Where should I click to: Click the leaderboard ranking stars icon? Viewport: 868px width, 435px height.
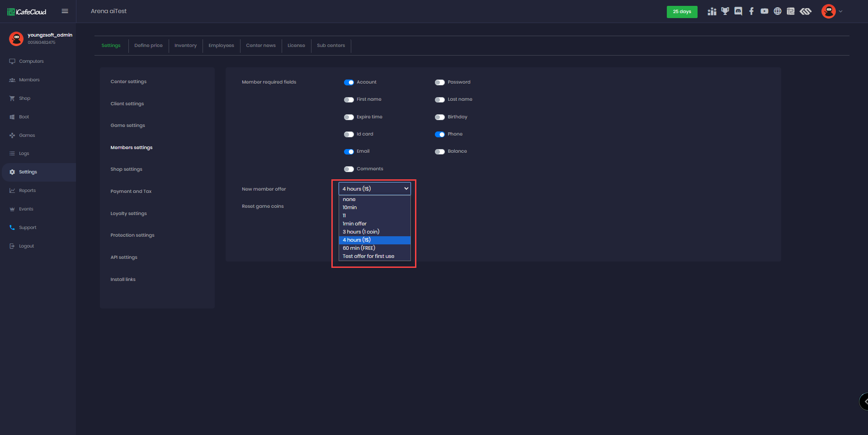(x=712, y=11)
